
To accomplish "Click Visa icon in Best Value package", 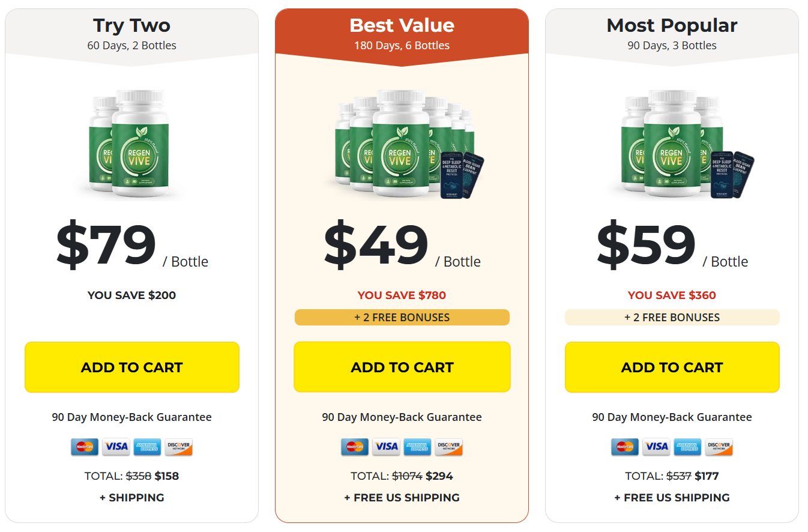I will point(386,447).
